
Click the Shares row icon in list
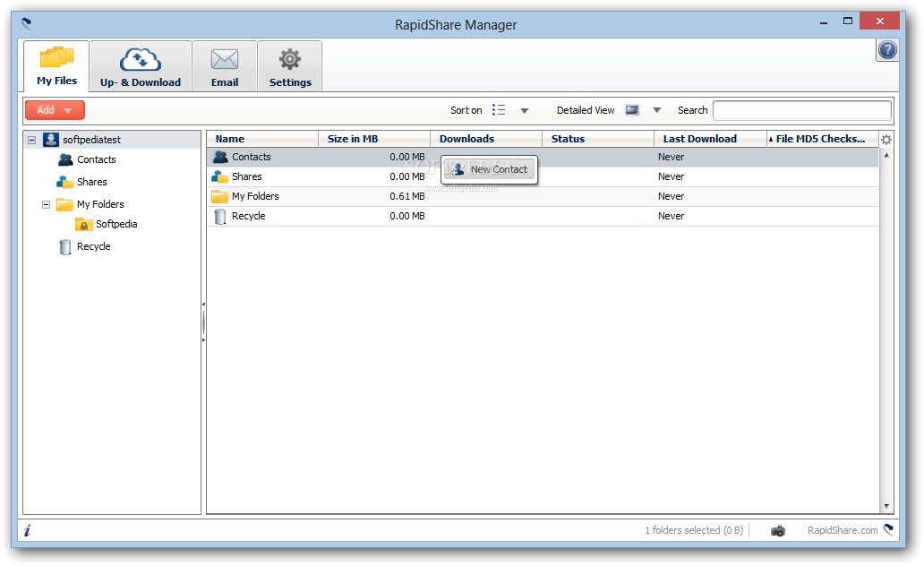tap(219, 177)
